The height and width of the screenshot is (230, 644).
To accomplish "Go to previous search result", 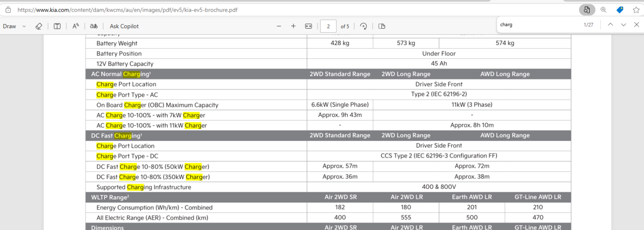I will coord(610,24).
